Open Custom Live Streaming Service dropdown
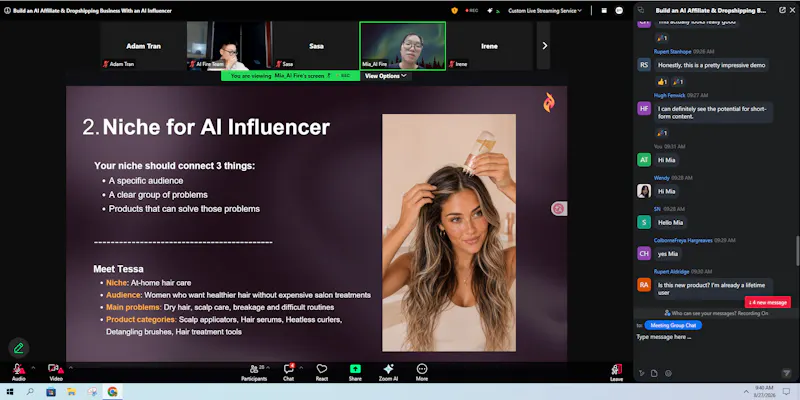This screenshot has height=400, width=800. [x=545, y=11]
